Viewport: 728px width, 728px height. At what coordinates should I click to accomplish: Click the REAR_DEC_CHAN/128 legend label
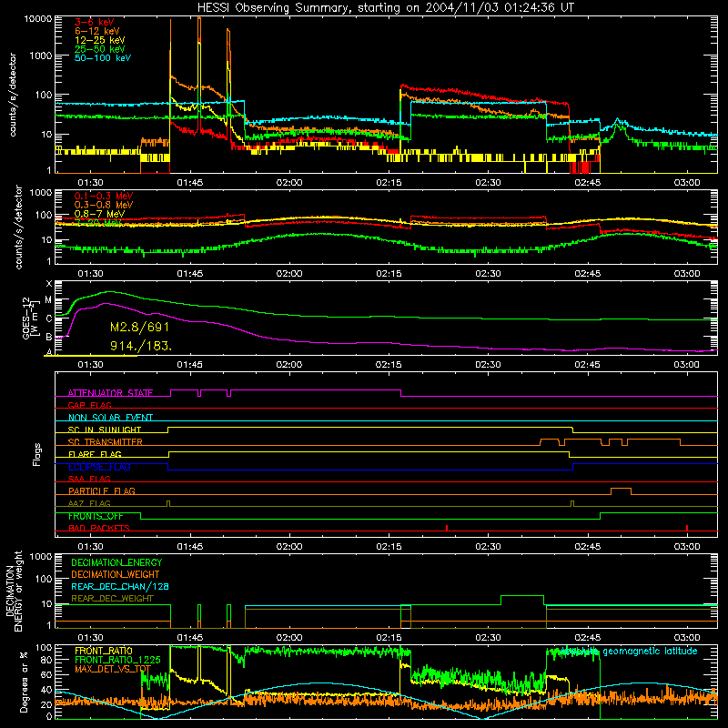click(x=120, y=587)
